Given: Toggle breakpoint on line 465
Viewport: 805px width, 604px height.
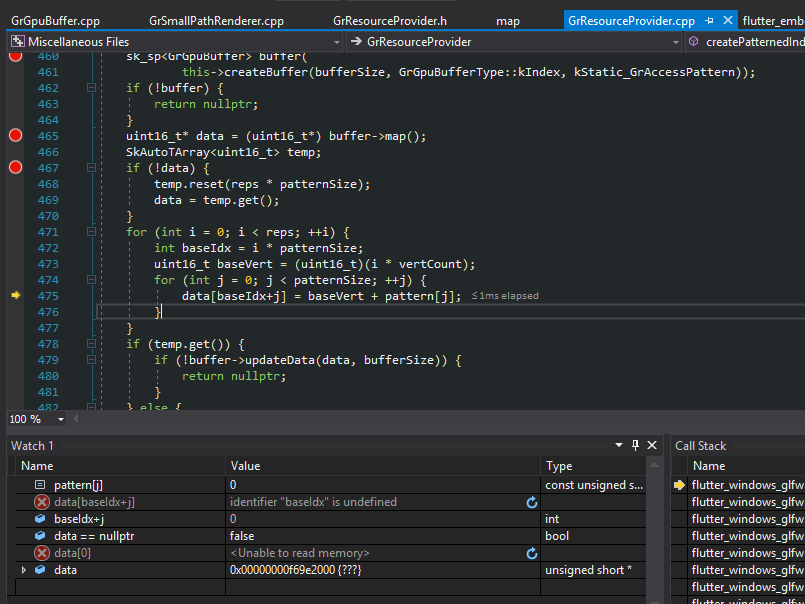Looking at the screenshot, I should pos(15,135).
